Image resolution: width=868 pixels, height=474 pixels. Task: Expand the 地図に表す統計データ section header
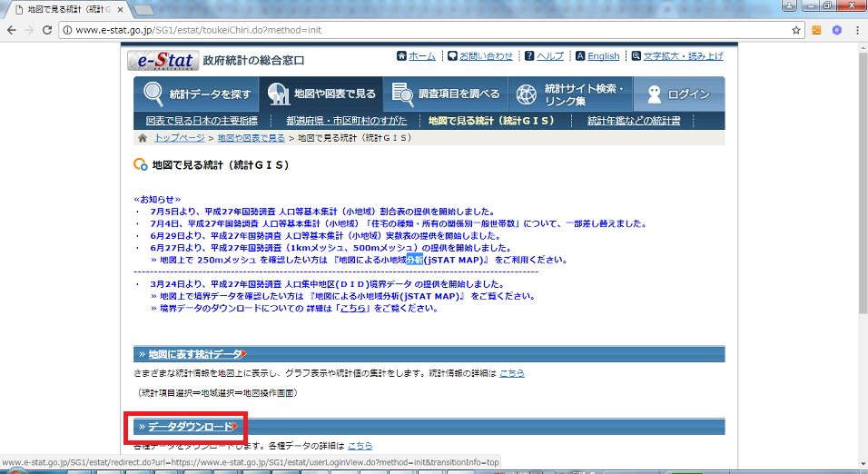click(195, 353)
